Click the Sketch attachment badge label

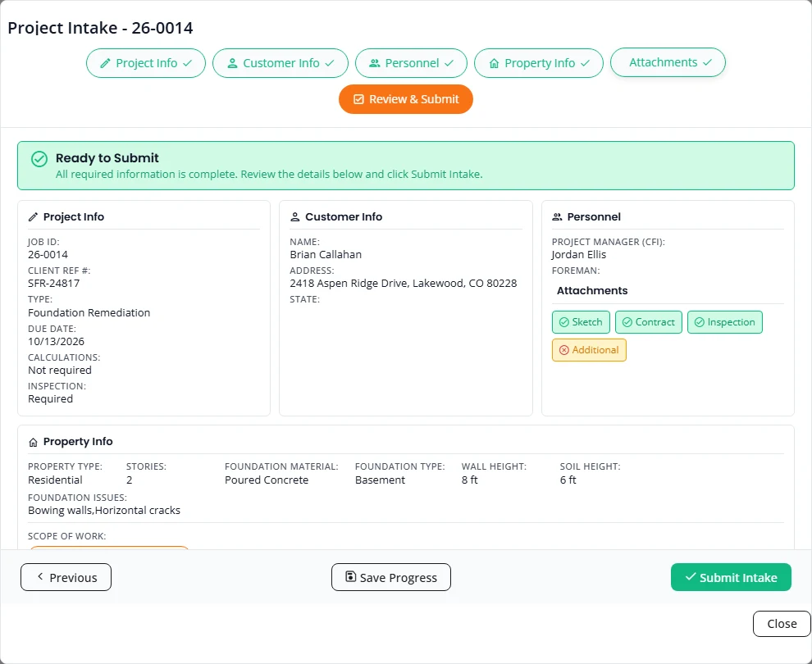(x=586, y=322)
